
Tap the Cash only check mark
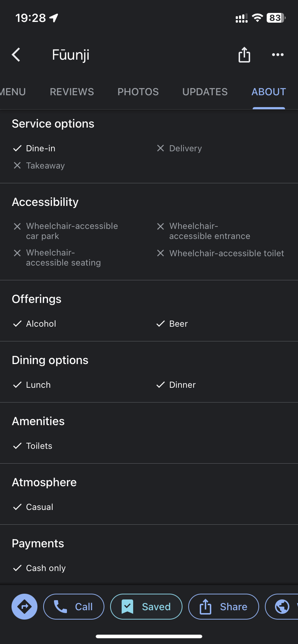point(17,568)
